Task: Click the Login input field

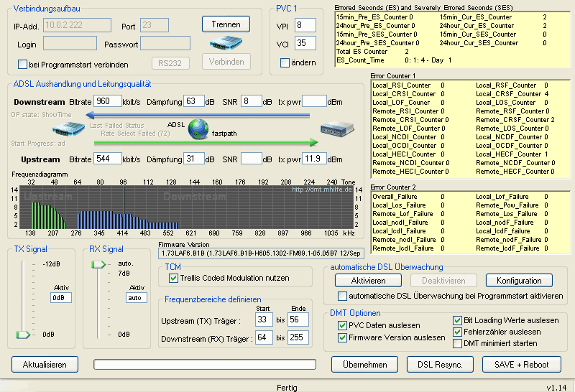Action: tap(70, 43)
